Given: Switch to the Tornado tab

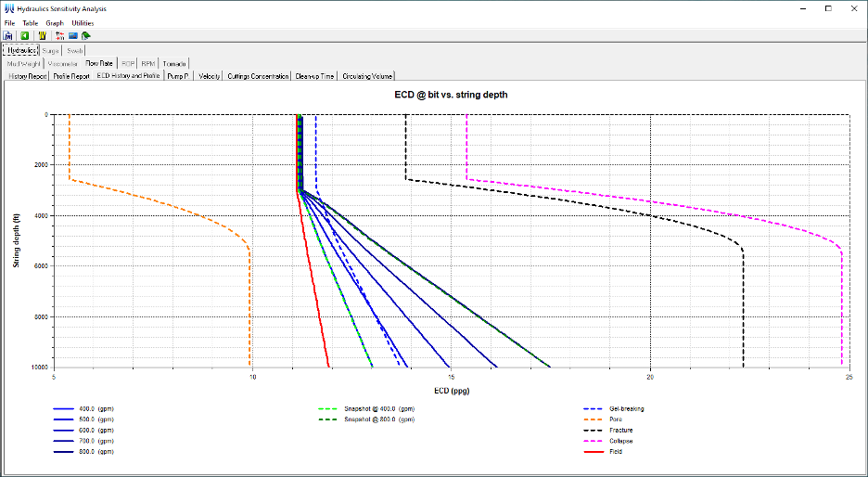Looking at the screenshot, I should [x=174, y=63].
